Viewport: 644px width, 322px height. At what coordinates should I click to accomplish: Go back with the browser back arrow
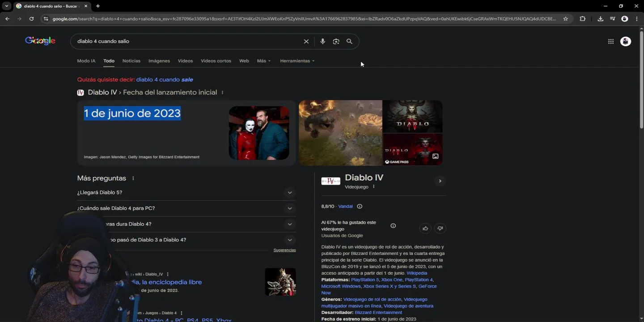point(7,19)
